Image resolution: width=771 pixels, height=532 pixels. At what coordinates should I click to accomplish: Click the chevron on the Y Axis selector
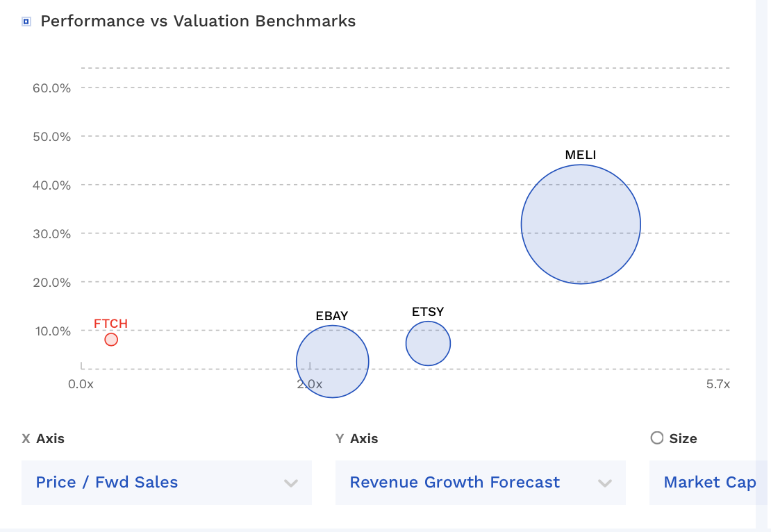point(605,482)
